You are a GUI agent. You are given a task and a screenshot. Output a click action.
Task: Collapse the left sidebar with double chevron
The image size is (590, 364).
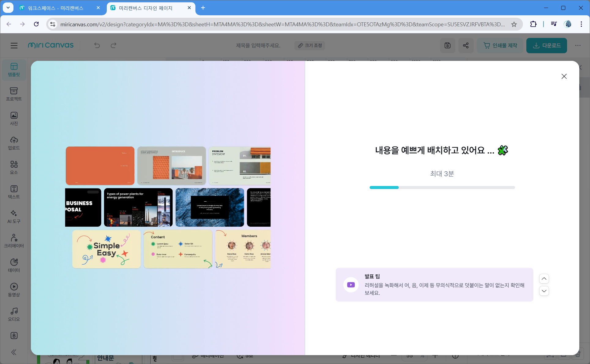click(x=14, y=352)
